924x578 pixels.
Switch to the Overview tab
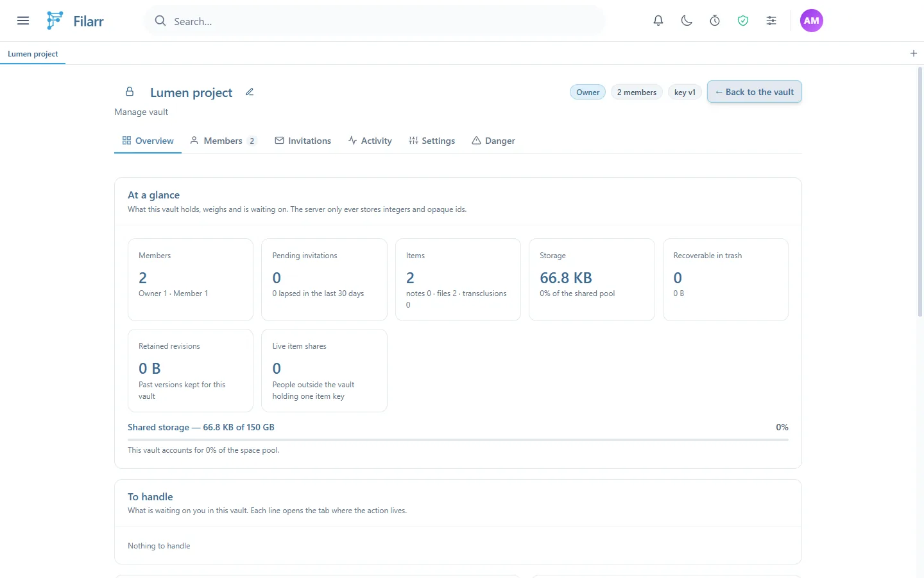click(x=148, y=141)
